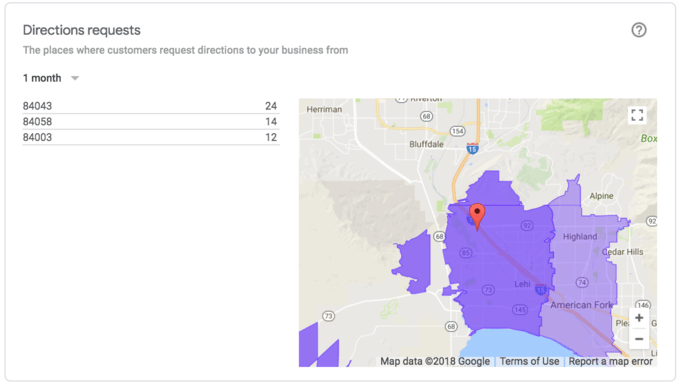Click route 74 marker near Highland
Screen dimensions: 684x386
[x=582, y=282]
